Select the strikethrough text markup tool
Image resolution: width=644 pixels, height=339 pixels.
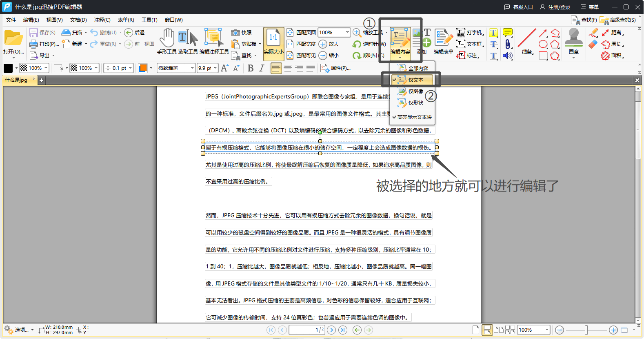(493, 44)
